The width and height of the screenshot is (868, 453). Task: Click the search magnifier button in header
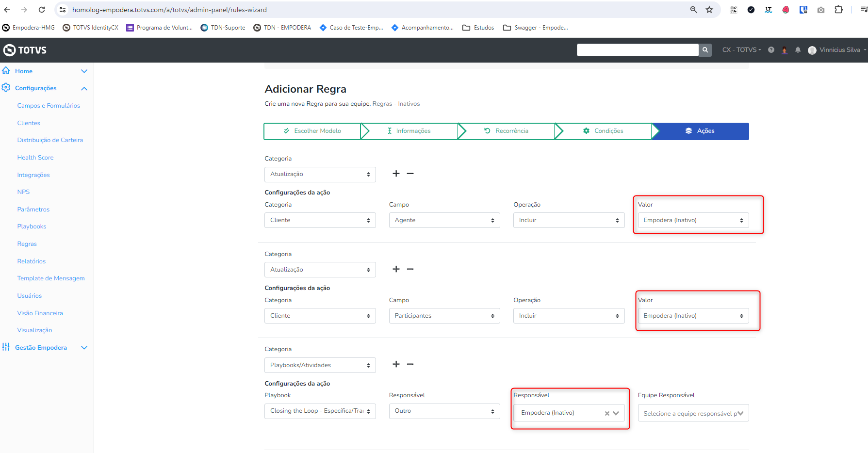coord(705,50)
